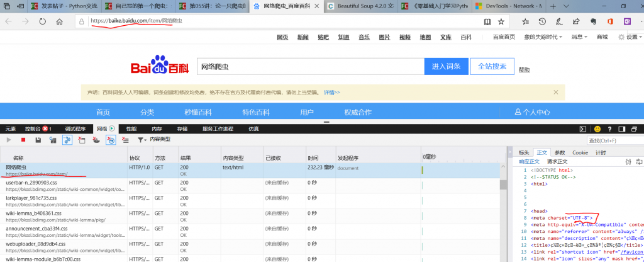The width and height of the screenshot is (644, 262).
Task: Open the Cookie details tab
Action: (x=580, y=152)
